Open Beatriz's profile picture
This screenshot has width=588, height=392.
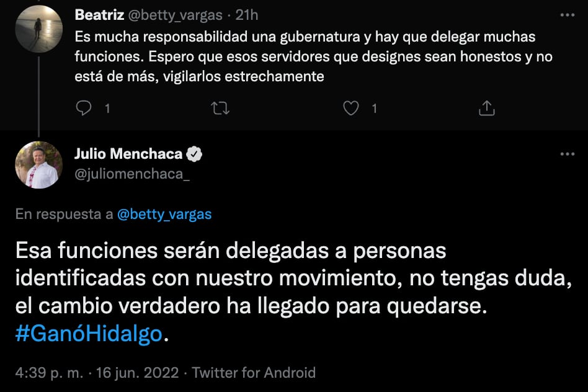tap(38, 29)
